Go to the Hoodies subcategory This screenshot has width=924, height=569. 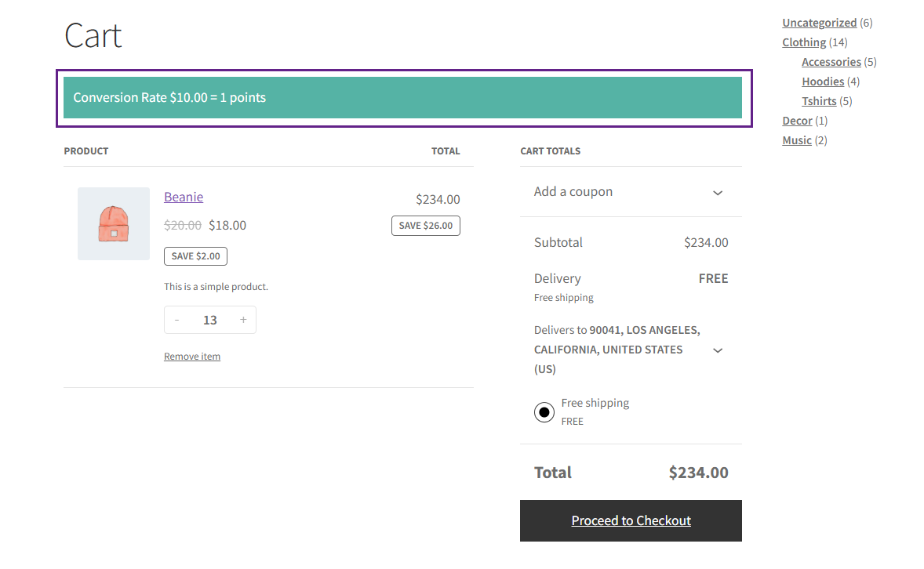click(x=823, y=82)
